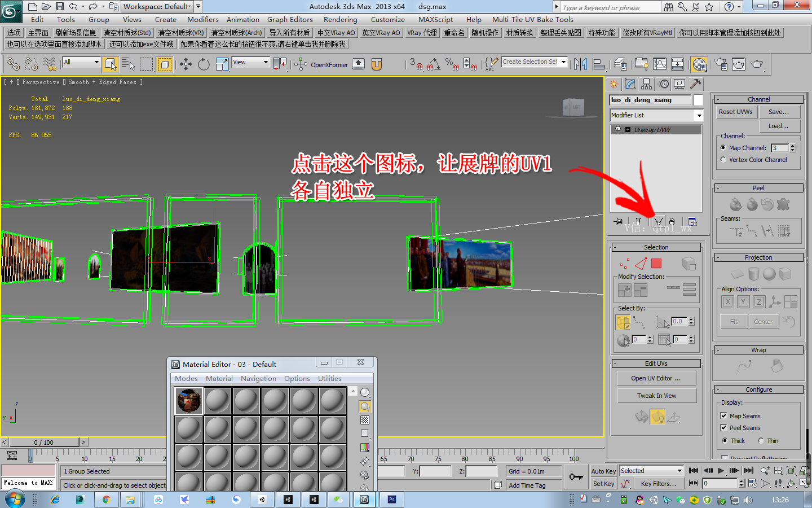Select the point-to-point seams tool
Screen dimensions: 812x508
(x=752, y=230)
